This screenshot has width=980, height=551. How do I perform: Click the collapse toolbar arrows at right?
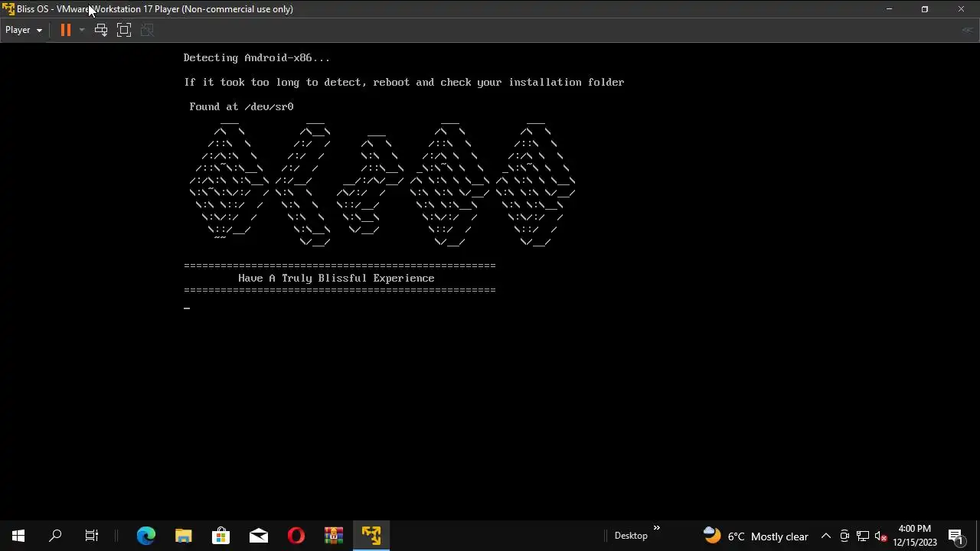coord(967,30)
